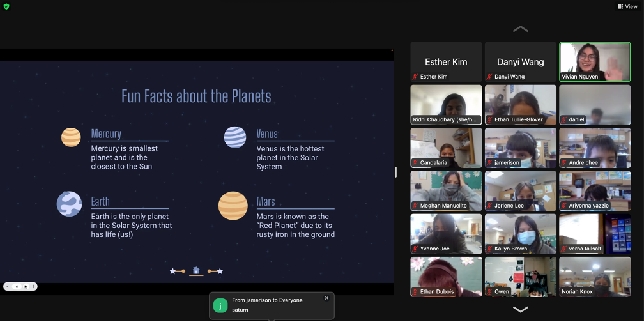This screenshot has width=644, height=322.
Task: Click the divider handle between slide and gallery
Action: [395, 172]
